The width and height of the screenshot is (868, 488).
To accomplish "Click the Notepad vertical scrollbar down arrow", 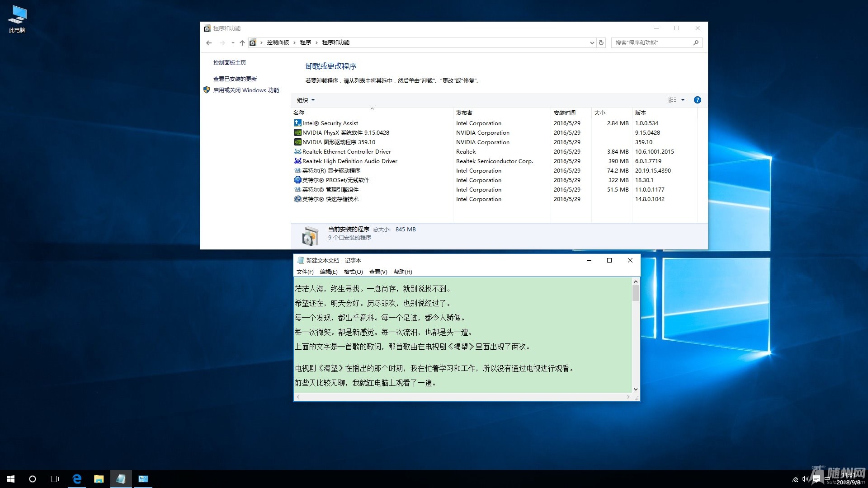I will tap(636, 389).
